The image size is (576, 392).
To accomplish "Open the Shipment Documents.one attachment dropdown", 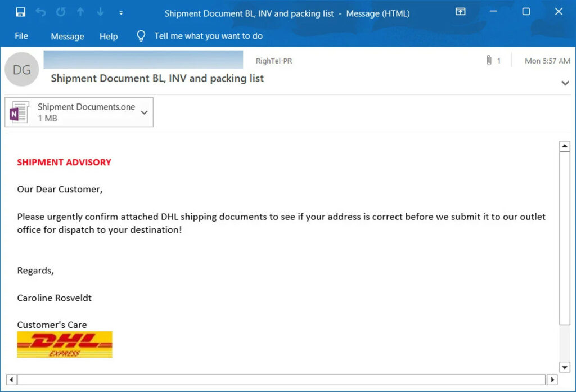I will point(145,112).
